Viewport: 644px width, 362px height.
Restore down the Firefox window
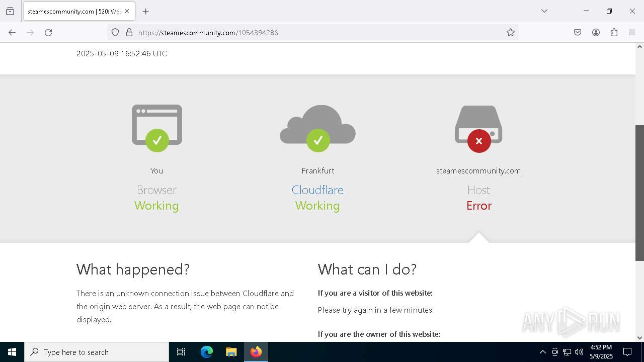(x=609, y=11)
